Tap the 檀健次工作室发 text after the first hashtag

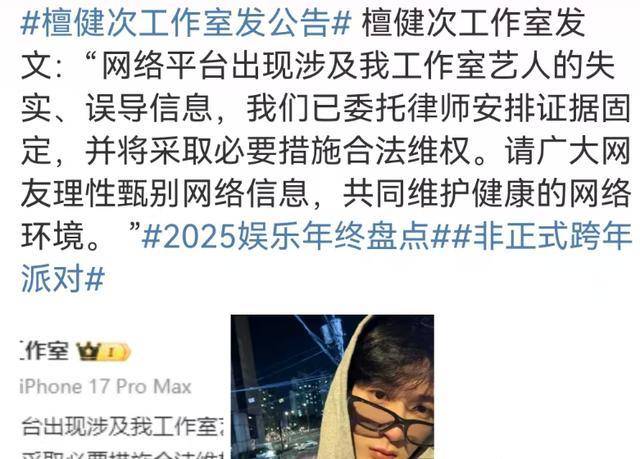click(x=474, y=23)
